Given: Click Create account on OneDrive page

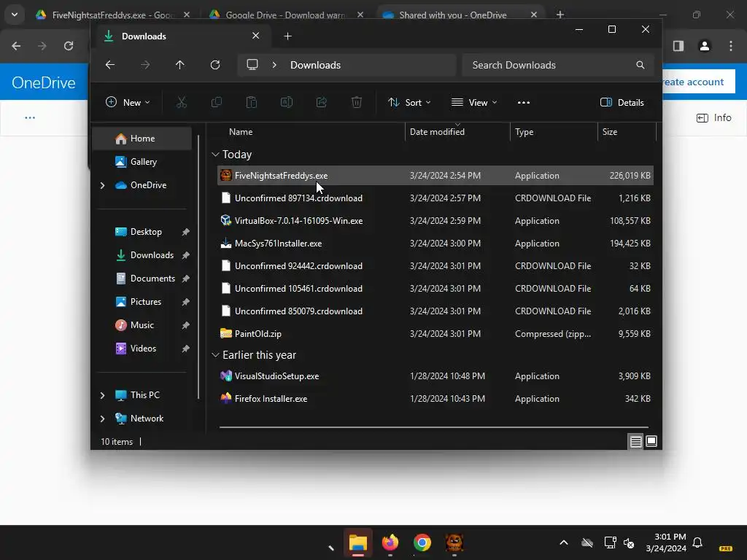Looking at the screenshot, I should (x=699, y=82).
